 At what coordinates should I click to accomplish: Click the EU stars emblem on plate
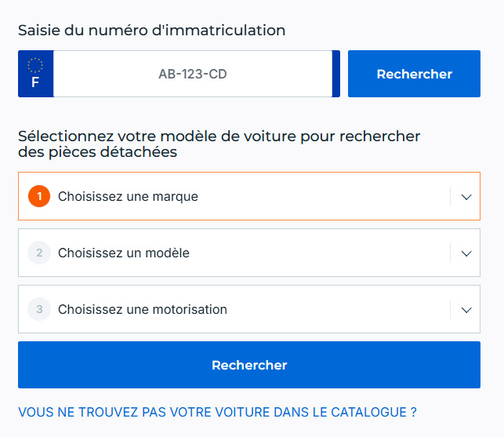[x=35, y=64]
